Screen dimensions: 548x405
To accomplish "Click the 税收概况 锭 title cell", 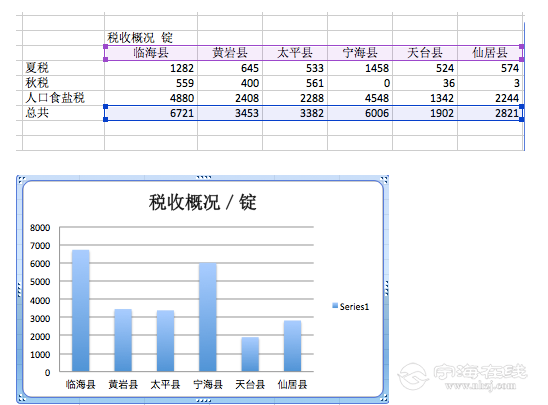I will [x=151, y=38].
